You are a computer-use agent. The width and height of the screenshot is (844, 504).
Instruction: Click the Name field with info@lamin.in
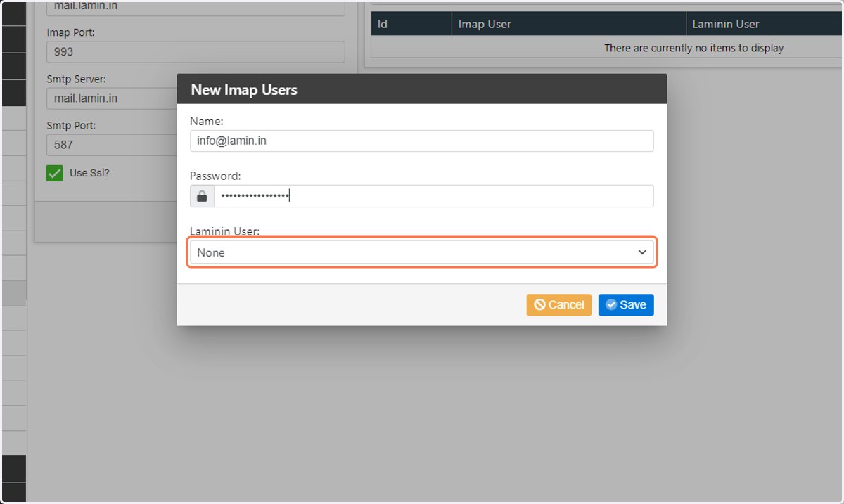tap(422, 141)
